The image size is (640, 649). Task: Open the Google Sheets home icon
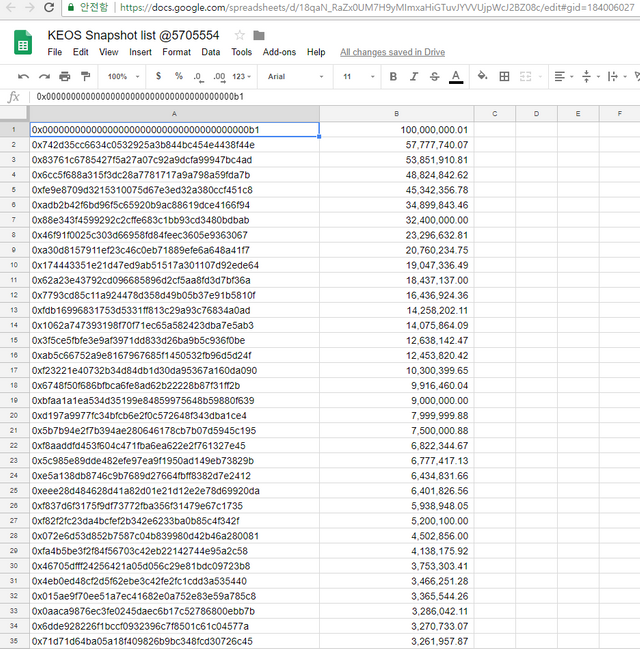coord(23,42)
